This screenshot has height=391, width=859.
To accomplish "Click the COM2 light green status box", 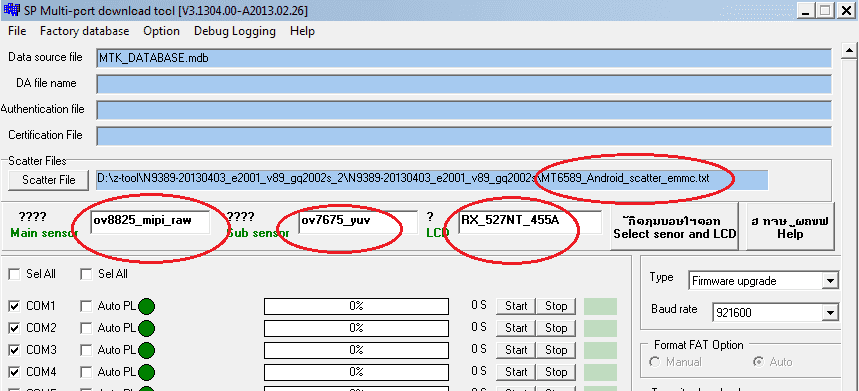I will tap(600, 328).
